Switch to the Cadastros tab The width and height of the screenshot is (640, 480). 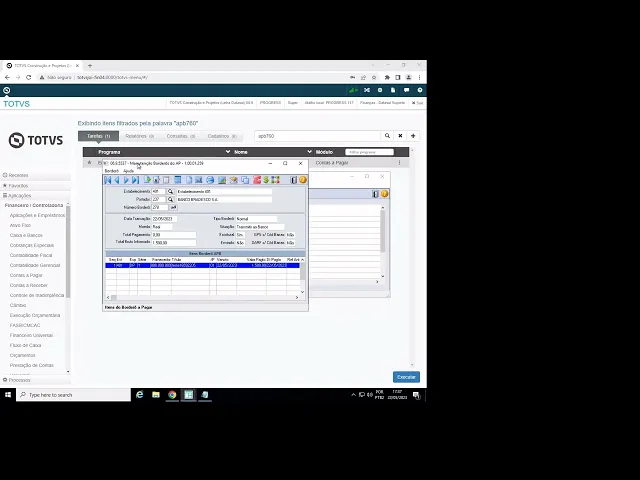click(222, 136)
